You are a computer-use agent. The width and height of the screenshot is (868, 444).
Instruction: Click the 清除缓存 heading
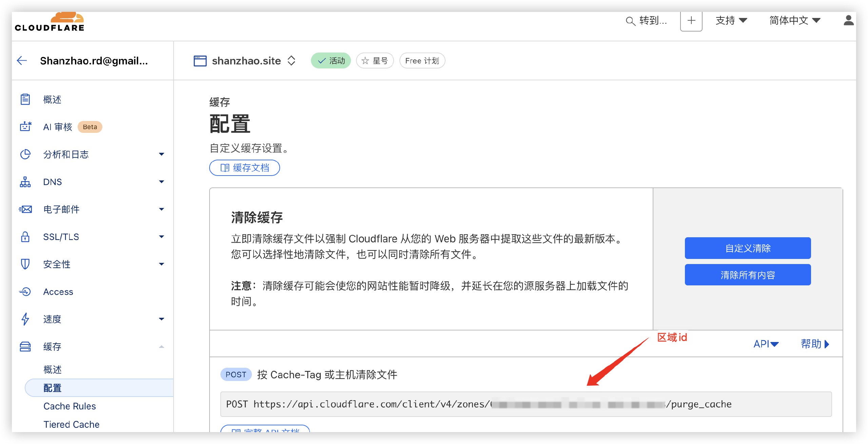point(257,217)
